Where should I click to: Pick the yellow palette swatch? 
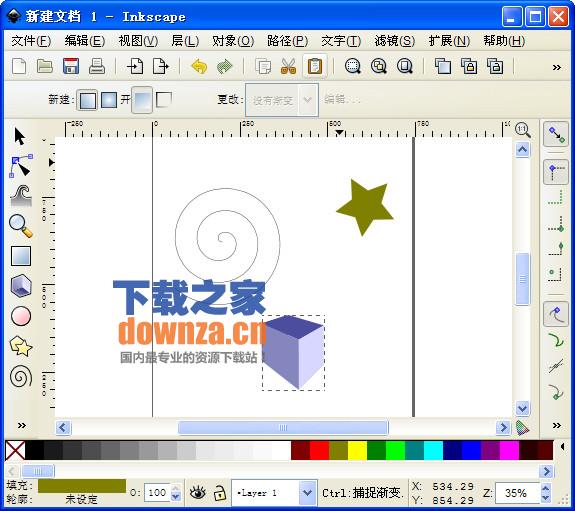point(358,450)
